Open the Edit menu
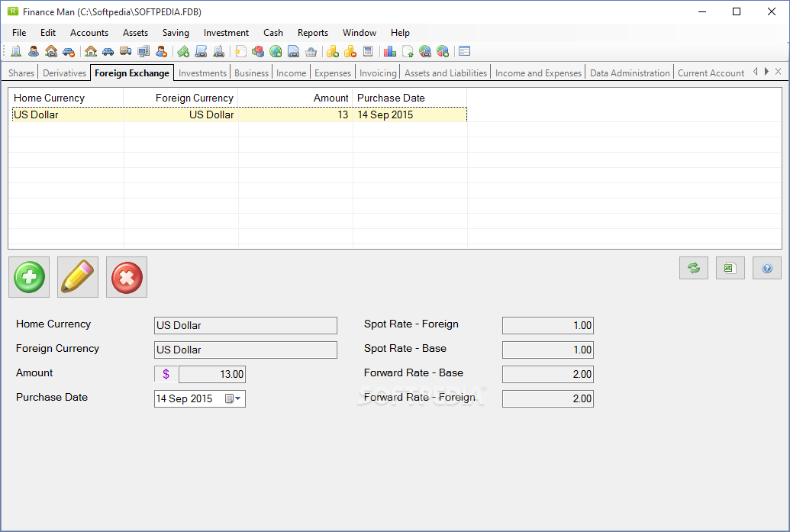 (x=48, y=33)
